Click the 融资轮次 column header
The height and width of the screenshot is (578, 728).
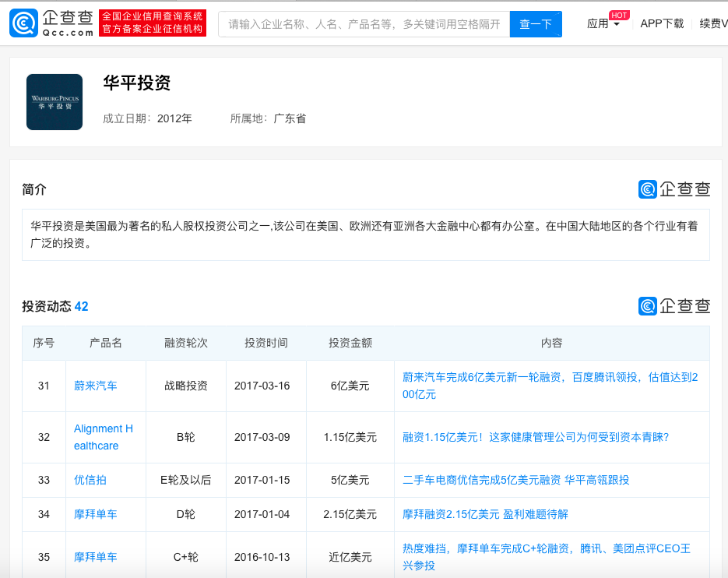pyautogui.click(x=186, y=343)
